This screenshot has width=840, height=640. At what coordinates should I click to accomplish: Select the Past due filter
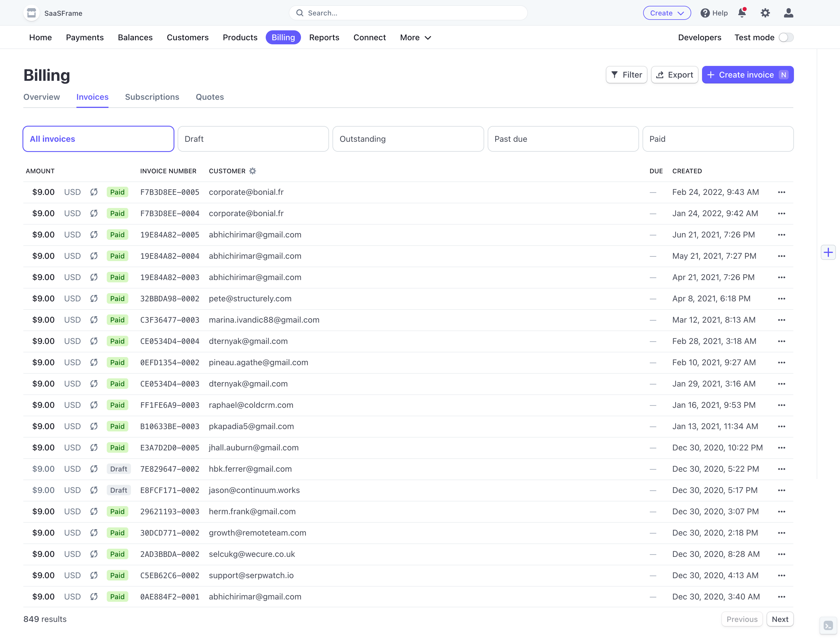coord(563,139)
